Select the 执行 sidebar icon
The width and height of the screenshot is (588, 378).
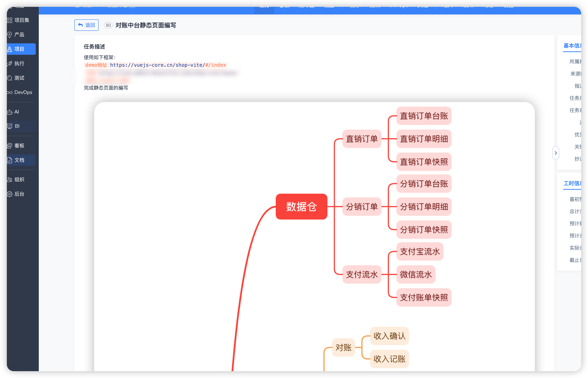click(x=10, y=64)
